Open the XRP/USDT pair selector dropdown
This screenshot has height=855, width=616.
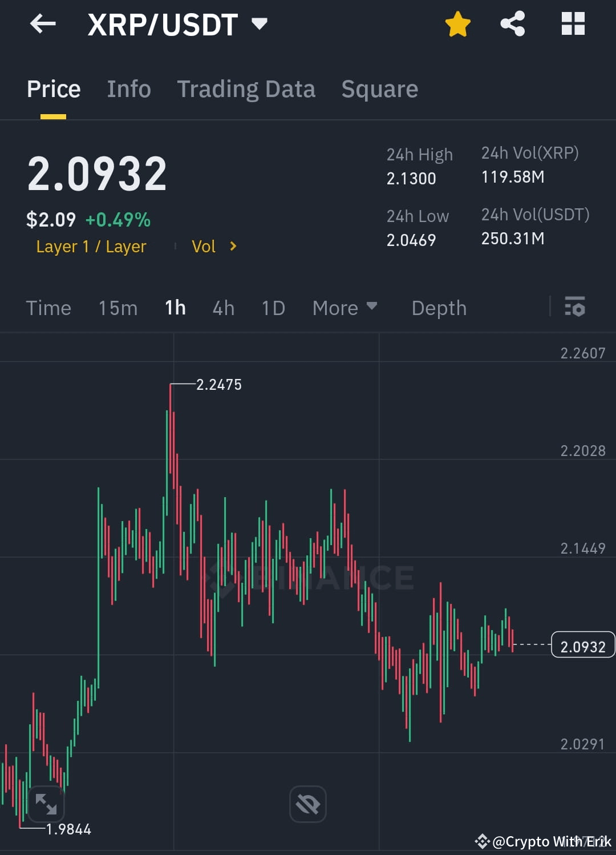point(260,23)
